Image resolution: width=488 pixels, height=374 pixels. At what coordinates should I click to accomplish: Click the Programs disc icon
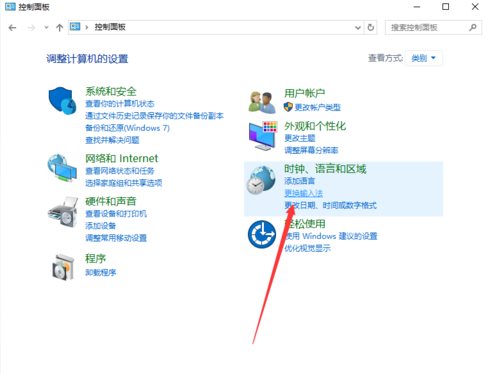click(63, 267)
